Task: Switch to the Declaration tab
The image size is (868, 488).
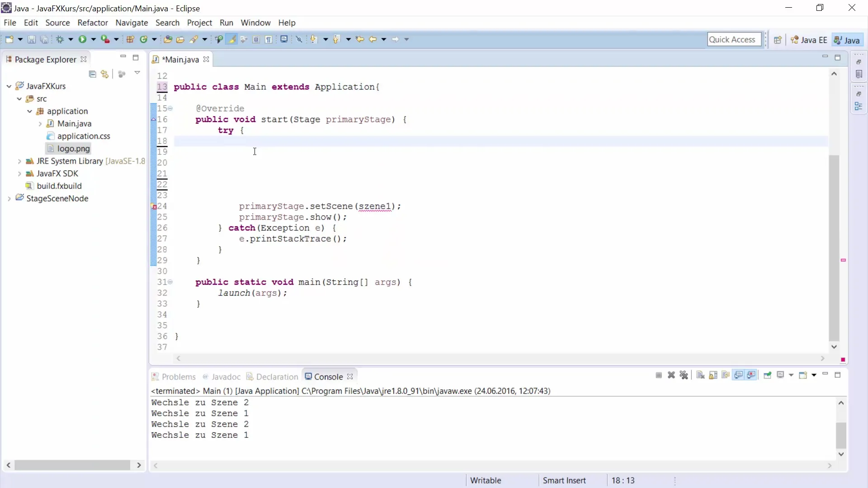Action: click(x=272, y=376)
